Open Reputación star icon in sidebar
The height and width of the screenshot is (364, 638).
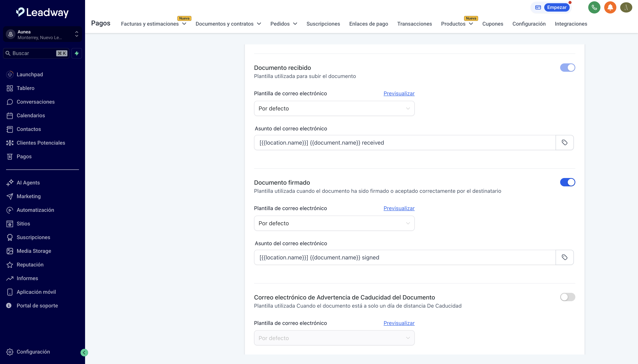pos(10,265)
